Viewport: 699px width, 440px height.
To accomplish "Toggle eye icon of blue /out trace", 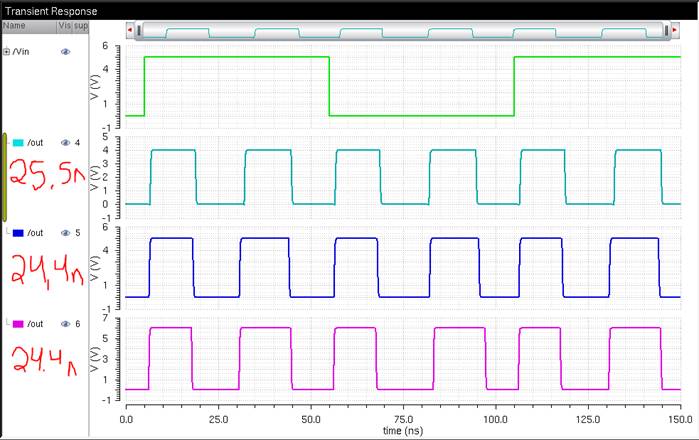I will point(65,233).
